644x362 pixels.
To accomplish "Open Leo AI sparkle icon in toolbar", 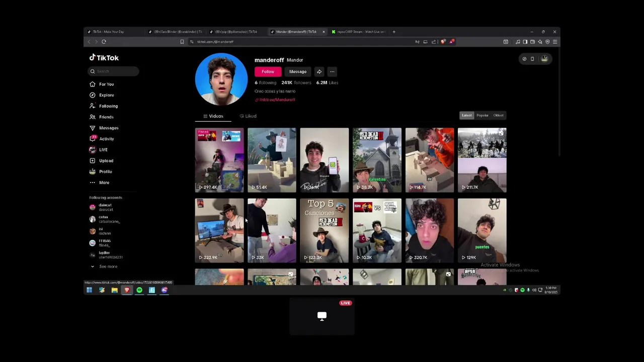I will point(540,42).
